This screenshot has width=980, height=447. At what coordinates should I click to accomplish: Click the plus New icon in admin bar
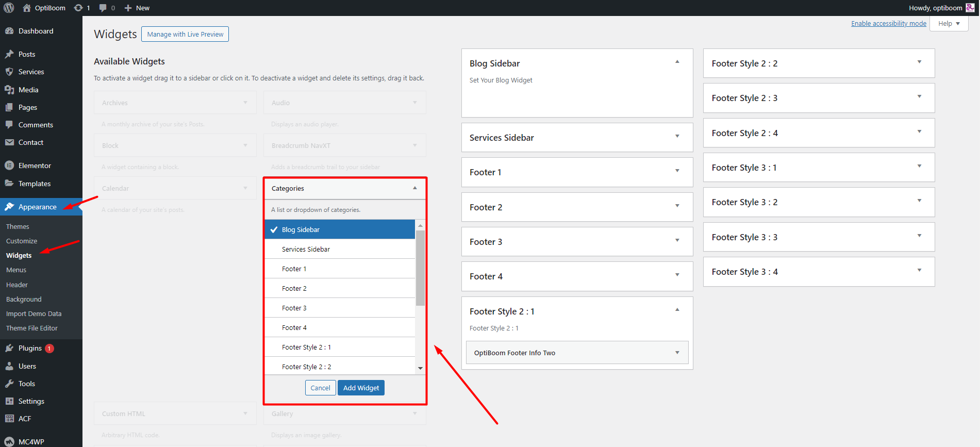[128, 8]
